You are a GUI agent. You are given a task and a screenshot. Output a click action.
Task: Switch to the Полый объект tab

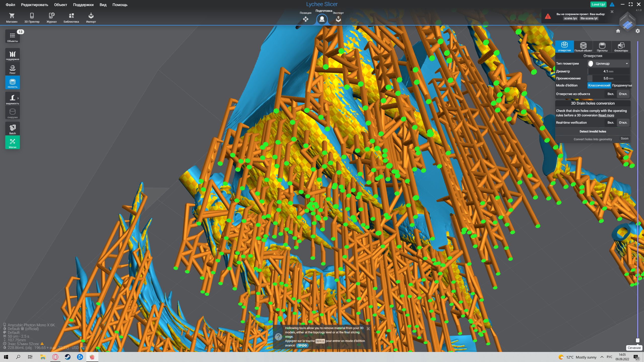coord(583,47)
